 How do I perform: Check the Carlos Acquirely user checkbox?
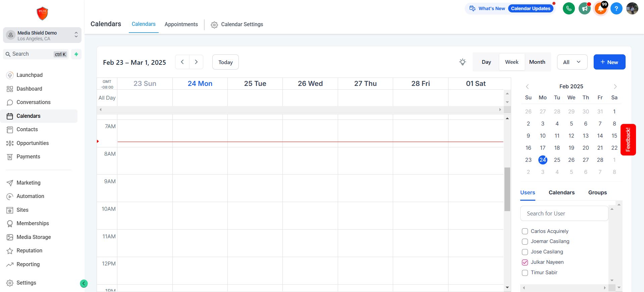pos(525,231)
